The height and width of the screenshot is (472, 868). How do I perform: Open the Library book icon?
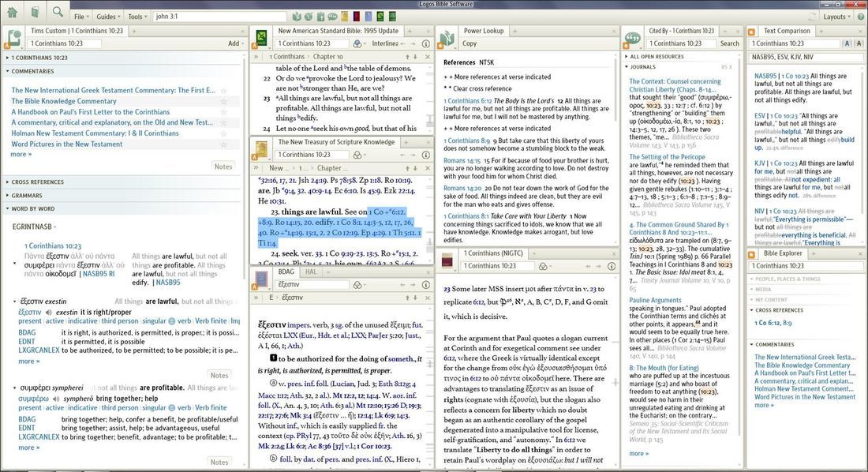pyautogui.click(x=35, y=12)
